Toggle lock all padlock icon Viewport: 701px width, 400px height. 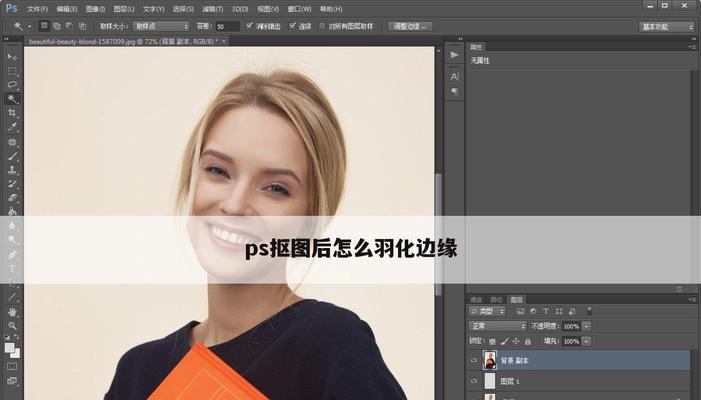(x=528, y=341)
